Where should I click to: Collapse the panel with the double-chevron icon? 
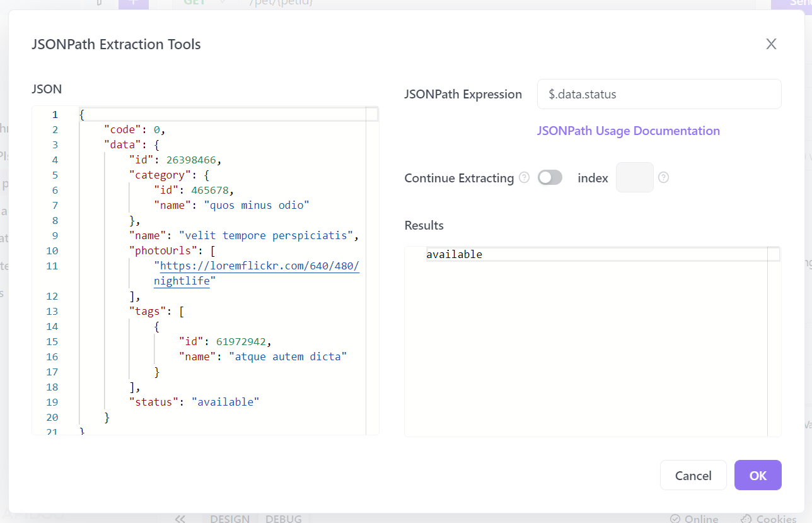pos(180,519)
